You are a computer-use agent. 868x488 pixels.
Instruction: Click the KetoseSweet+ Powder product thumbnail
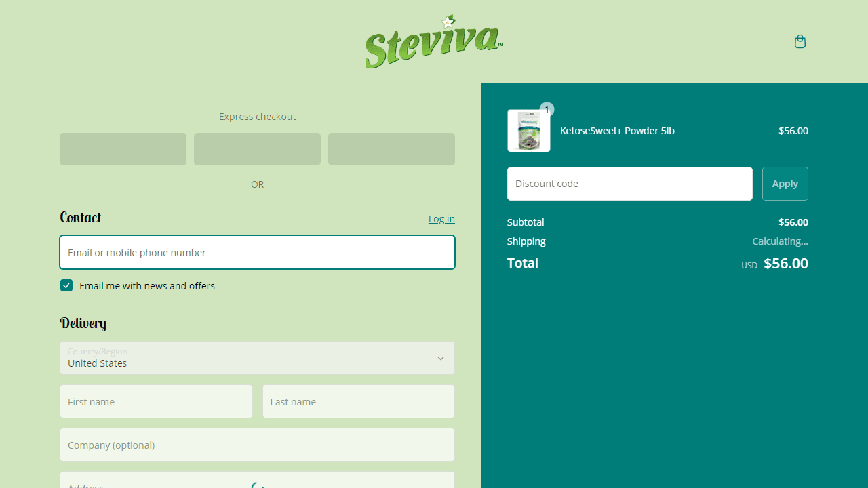tap(529, 131)
